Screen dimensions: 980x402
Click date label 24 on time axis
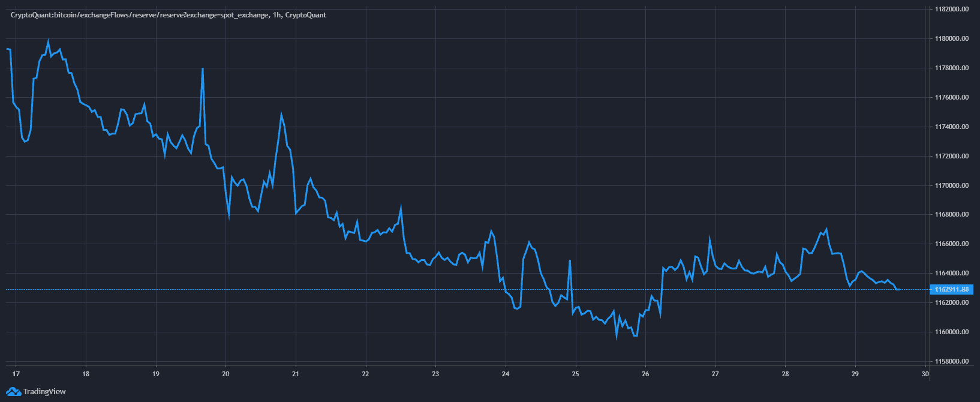pyautogui.click(x=506, y=374)
